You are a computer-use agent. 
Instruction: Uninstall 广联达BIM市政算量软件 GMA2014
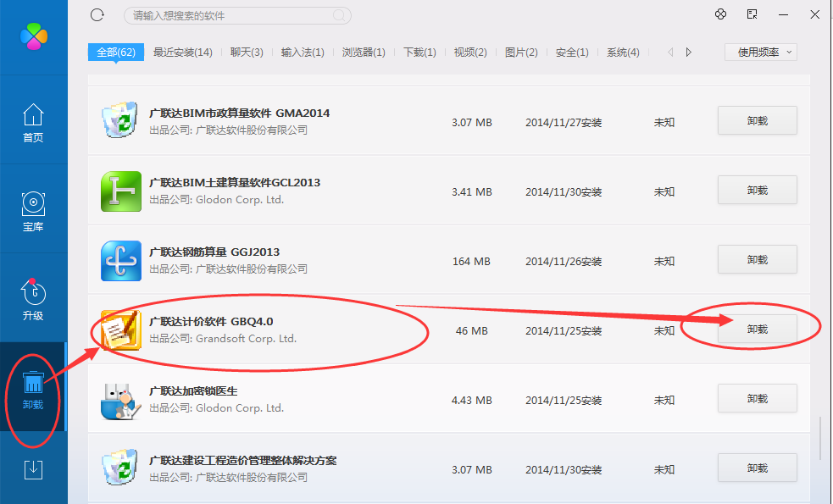click(x=757, y=120)
